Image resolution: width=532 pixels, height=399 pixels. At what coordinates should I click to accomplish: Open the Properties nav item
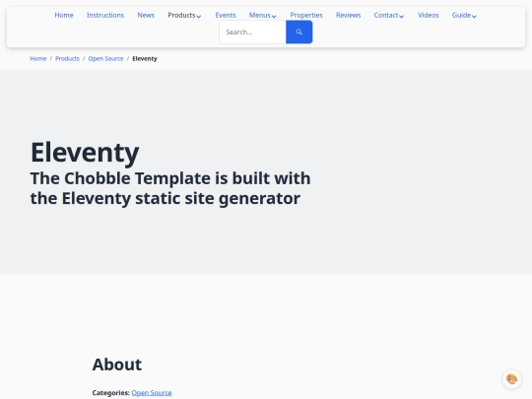tap(306, 15)
